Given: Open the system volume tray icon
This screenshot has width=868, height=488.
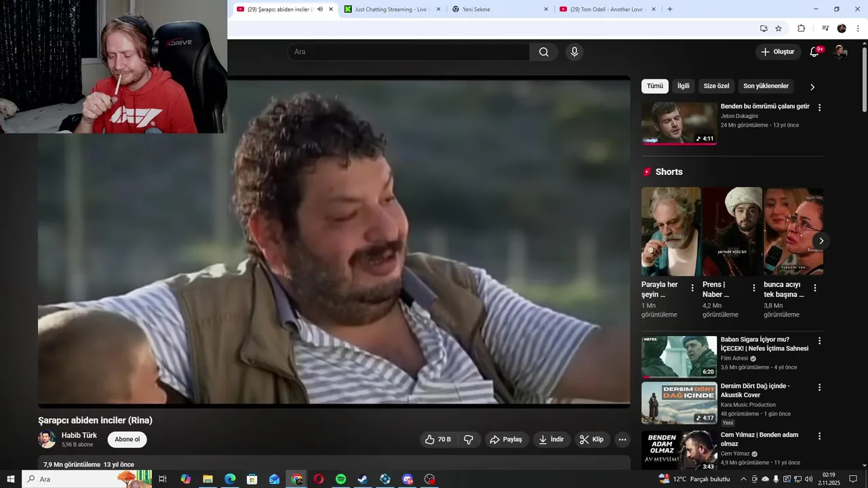Looking at the screenshot, I should click(808, 479).
